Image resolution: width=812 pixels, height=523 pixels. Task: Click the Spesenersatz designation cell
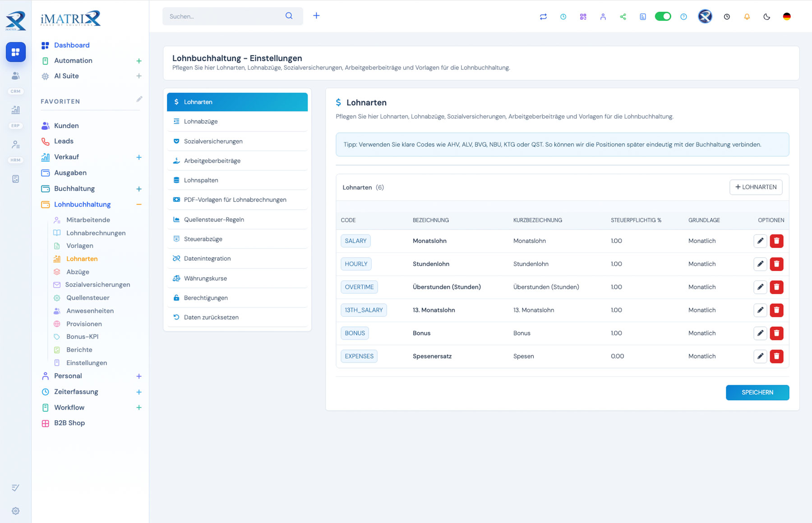point(432,356)
